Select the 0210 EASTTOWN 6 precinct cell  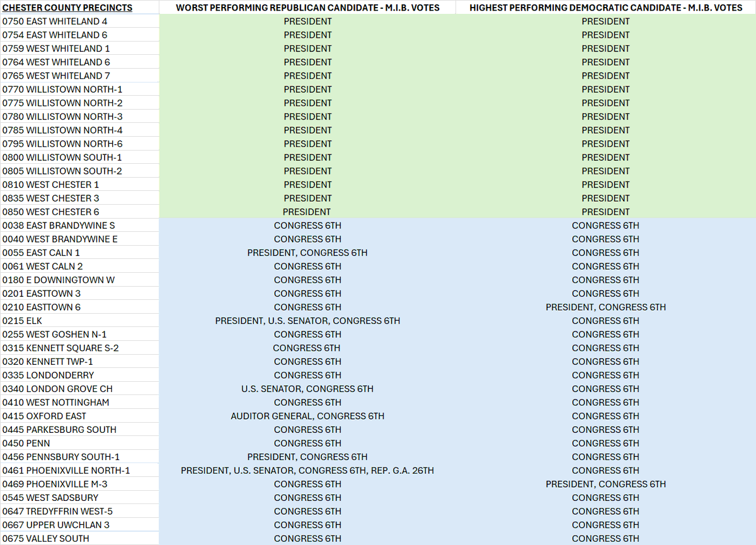click(79, 307)
